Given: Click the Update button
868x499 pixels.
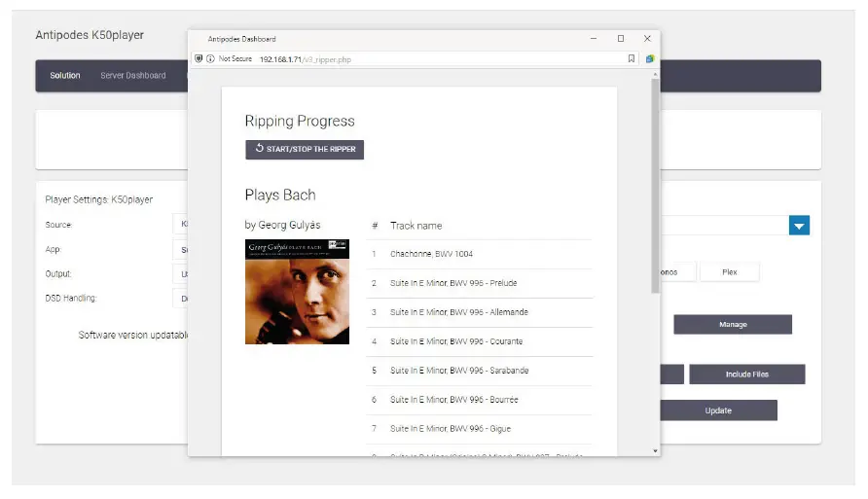Looking at the screenshot, I should 718,410.
